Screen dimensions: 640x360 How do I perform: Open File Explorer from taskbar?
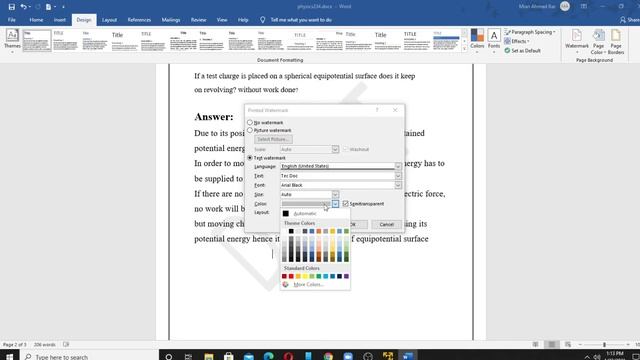(209, 356)
